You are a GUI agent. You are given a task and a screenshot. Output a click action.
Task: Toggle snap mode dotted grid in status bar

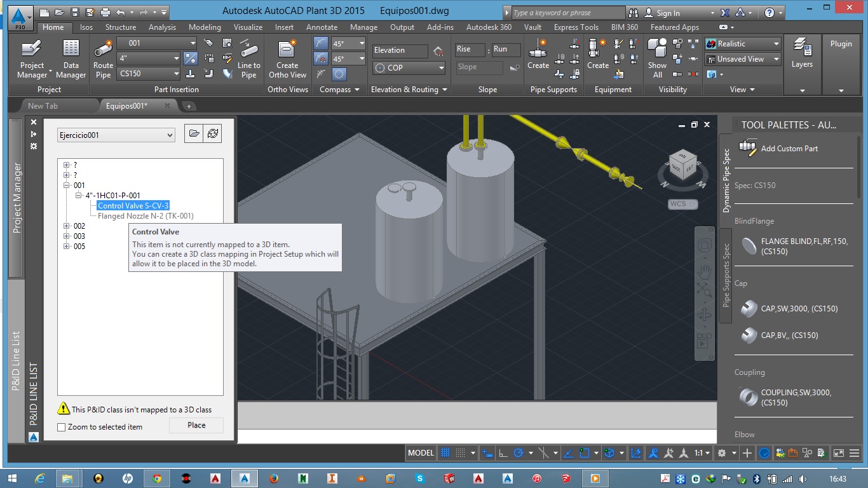coord(459,453)
